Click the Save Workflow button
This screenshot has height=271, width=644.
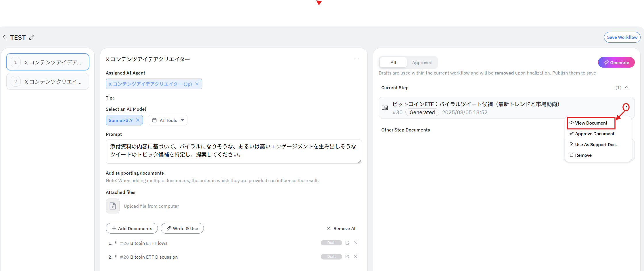622,37
